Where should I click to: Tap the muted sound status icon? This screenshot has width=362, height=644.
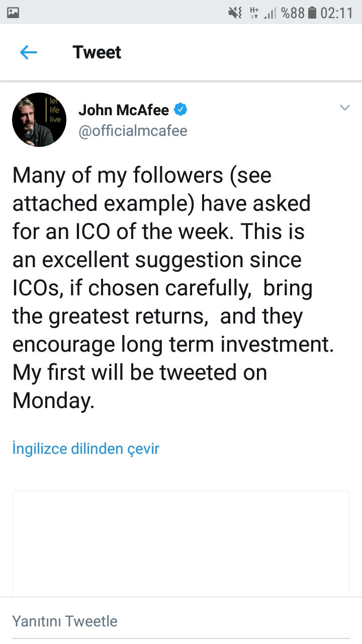point(235,13)
